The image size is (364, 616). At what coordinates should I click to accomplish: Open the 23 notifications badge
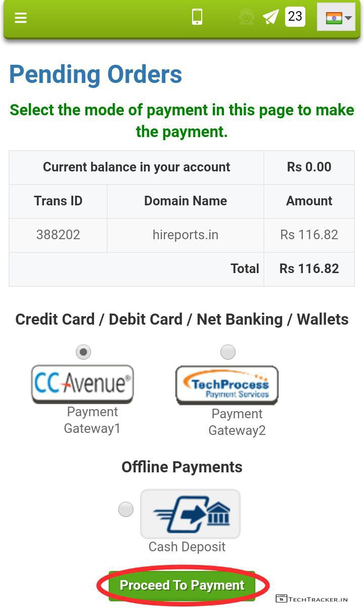(295, 17)
